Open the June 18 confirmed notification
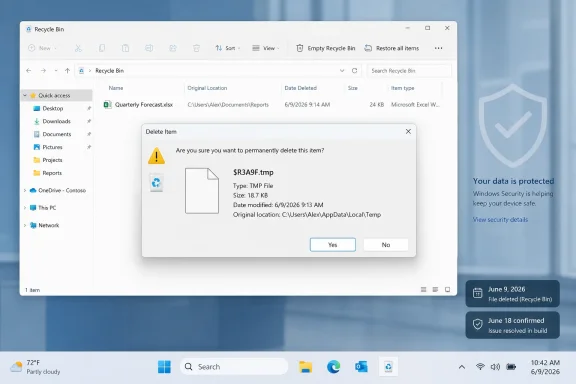The height and width of the screenshot is (384, 576). (512, 325)
